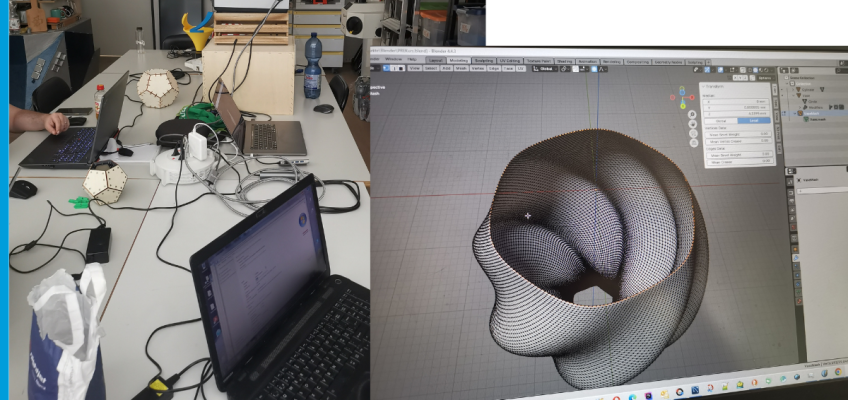Image resolution: width=848 pixels, height=400 pixels.
Task: Open the Options dropdown in viewport
Action: tap(766, 78)
